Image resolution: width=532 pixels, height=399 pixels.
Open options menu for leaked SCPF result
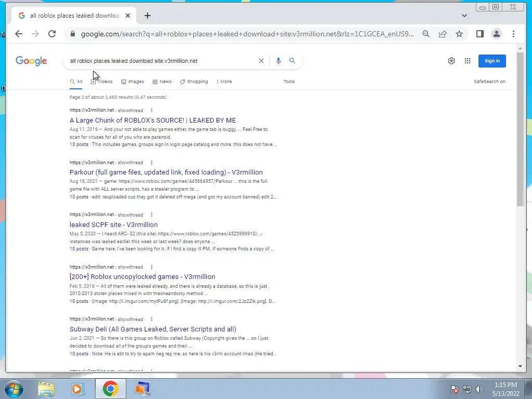tap(152, 215)
